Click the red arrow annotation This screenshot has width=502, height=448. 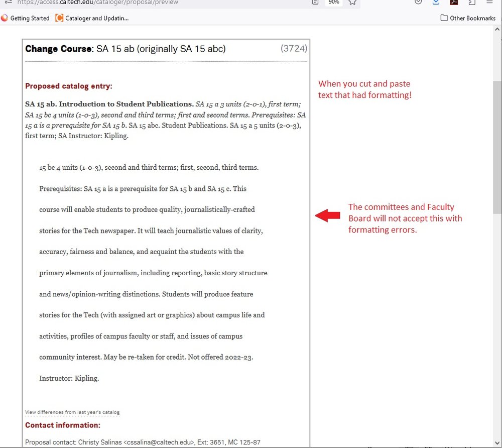click(327, 215)
